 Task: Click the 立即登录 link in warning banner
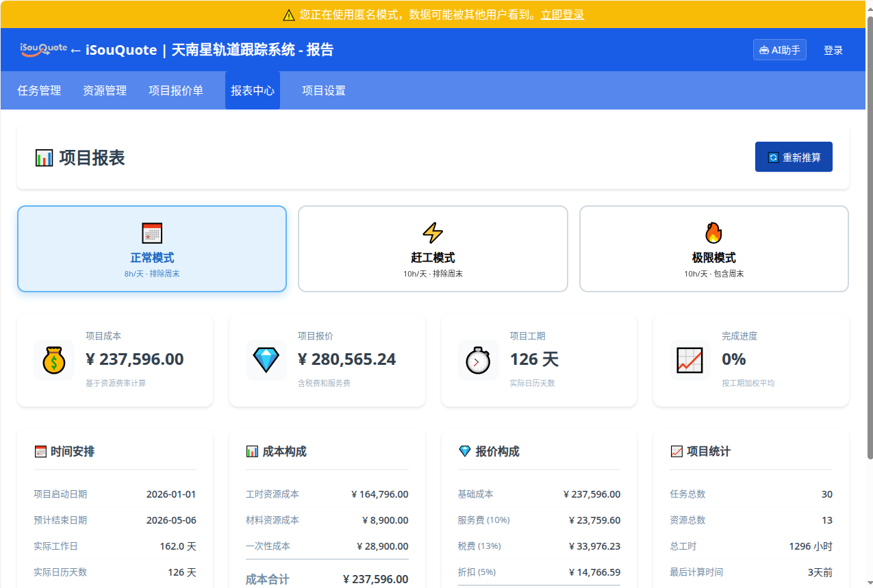coord(562,14)
